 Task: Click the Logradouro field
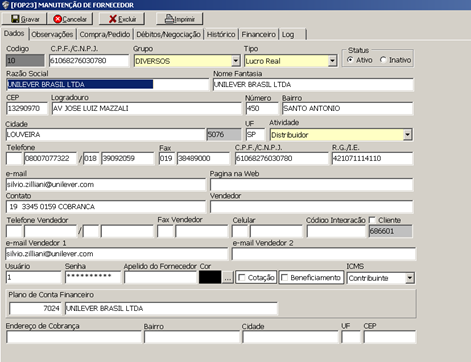[146, 108]
